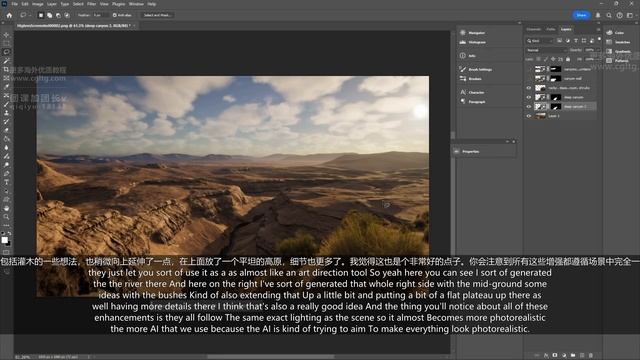This screenshot has height=360, width=640.
Task: Open the Navigator panel
Action: click(473, 33)
